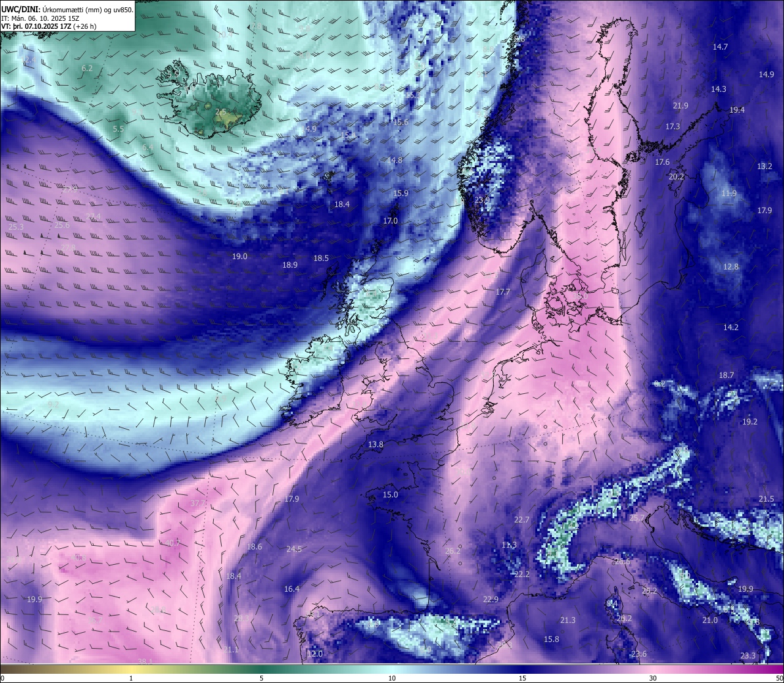Click the map value 17.7
784x683 pixels.
[503, 292]
